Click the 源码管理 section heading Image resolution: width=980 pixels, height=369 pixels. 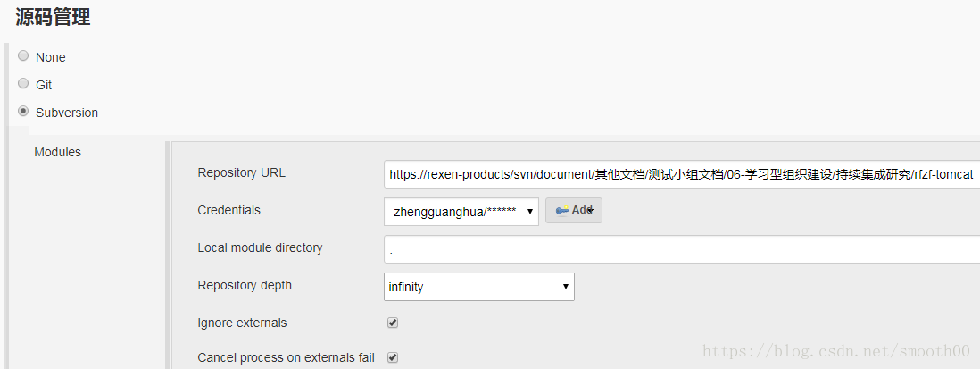pyautogui.click(x=54, y=18)
